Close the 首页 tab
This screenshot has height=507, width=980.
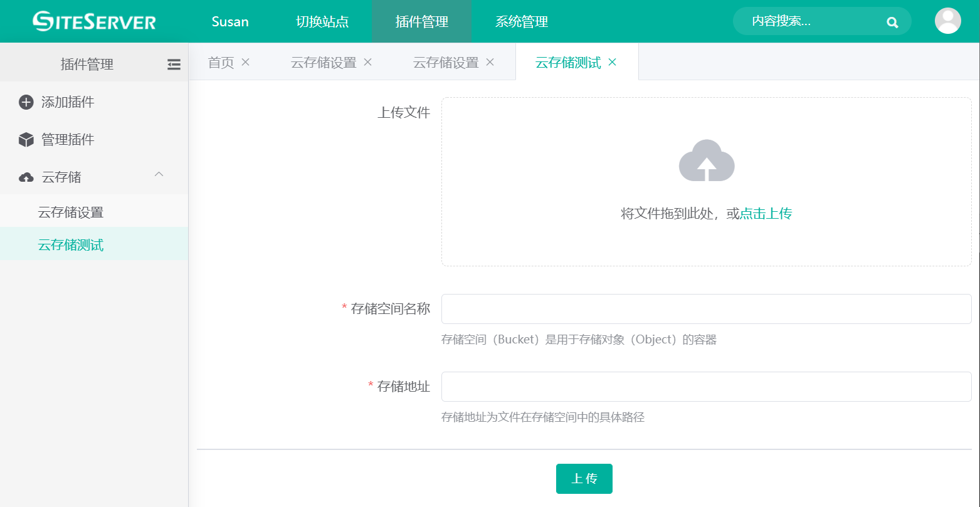[x=246, y=62]
